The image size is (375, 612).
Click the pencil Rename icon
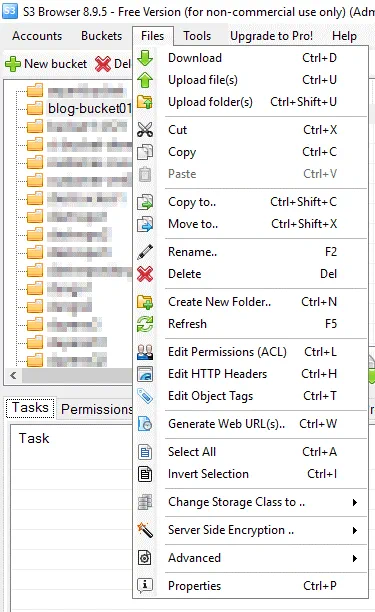pyautogui.click(x=145, y=252)
